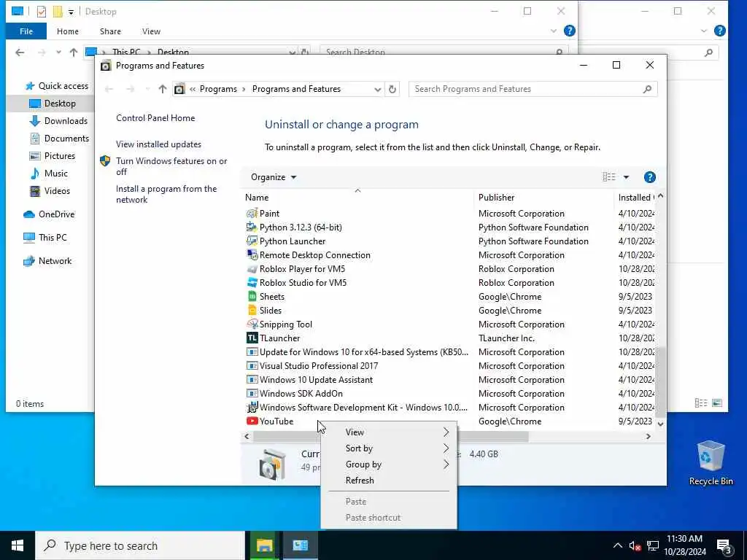Go up one level in Programs and Features
747x560 pixels.
point(163,89)
